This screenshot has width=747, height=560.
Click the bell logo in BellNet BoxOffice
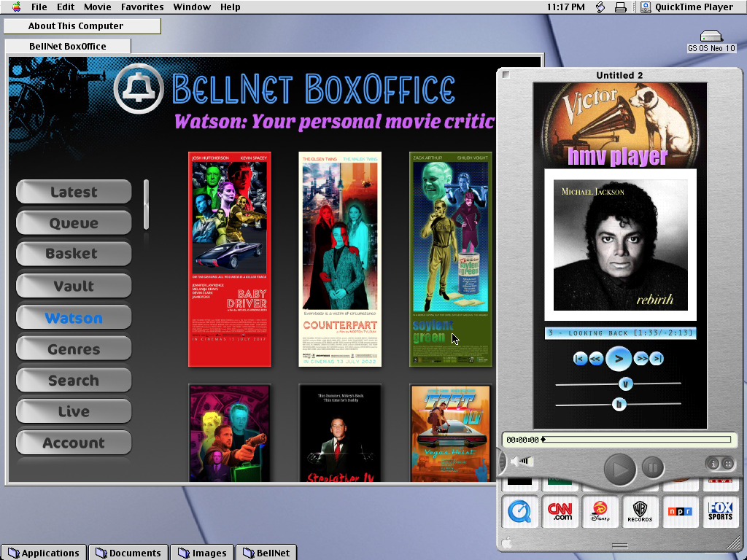pyautogui.click(x=139, y=88)
